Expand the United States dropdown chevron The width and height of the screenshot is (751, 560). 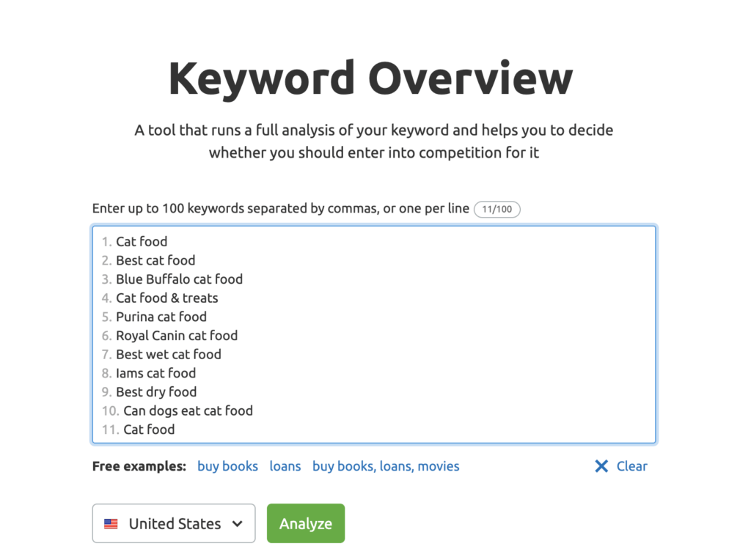(x=237, y=523)
